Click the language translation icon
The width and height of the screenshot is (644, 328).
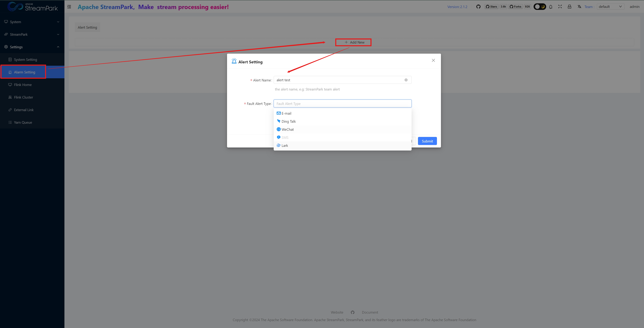pyautogui.click(x=579, y=7)
